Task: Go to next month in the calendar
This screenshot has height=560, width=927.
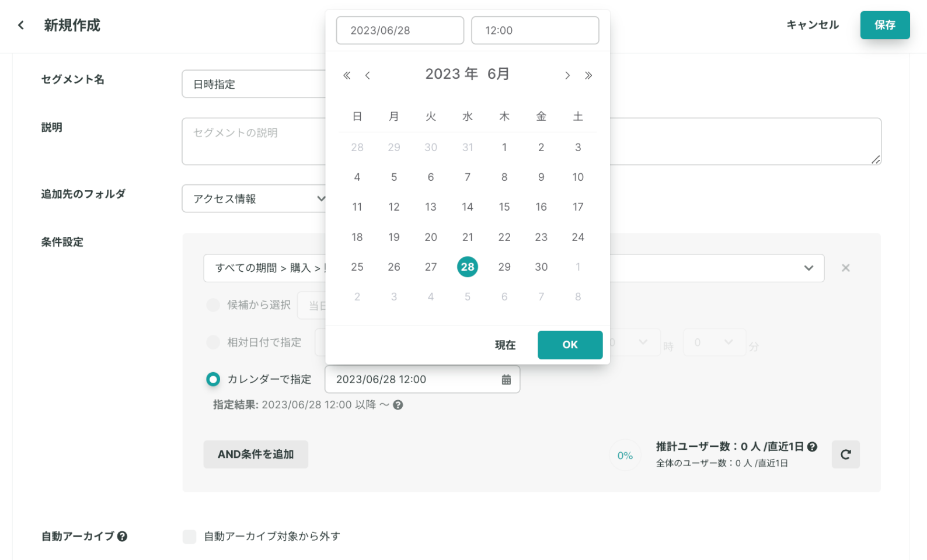Action: [x=567, y=75]
